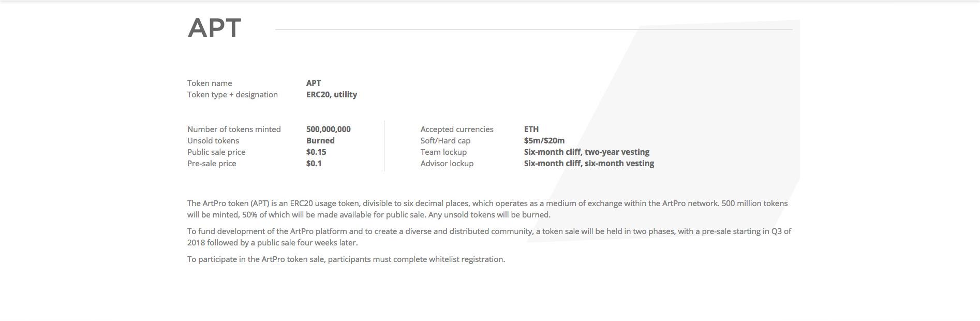This screenshot has width=980, height=321.
Task: Click the 500,000,000 tokens minted value
Action: click(329, 129)
